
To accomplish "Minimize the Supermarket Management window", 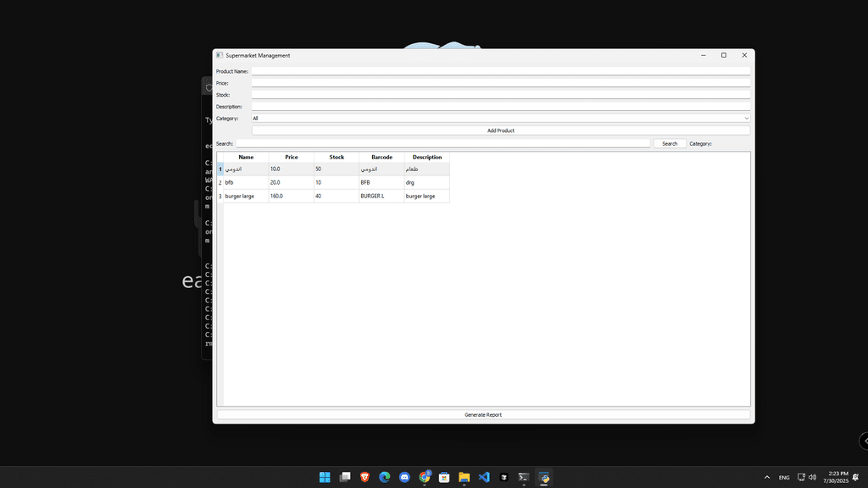I will (x=703, y=55).
